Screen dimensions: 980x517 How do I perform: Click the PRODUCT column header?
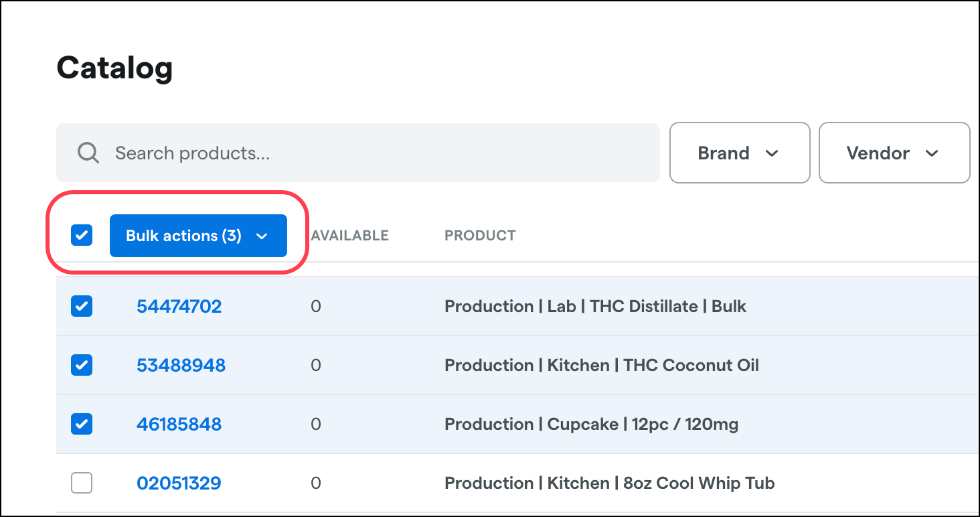(480, 235)
